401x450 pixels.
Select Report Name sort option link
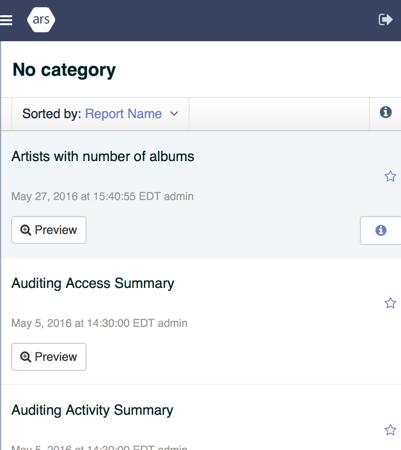tap(123, 114)
